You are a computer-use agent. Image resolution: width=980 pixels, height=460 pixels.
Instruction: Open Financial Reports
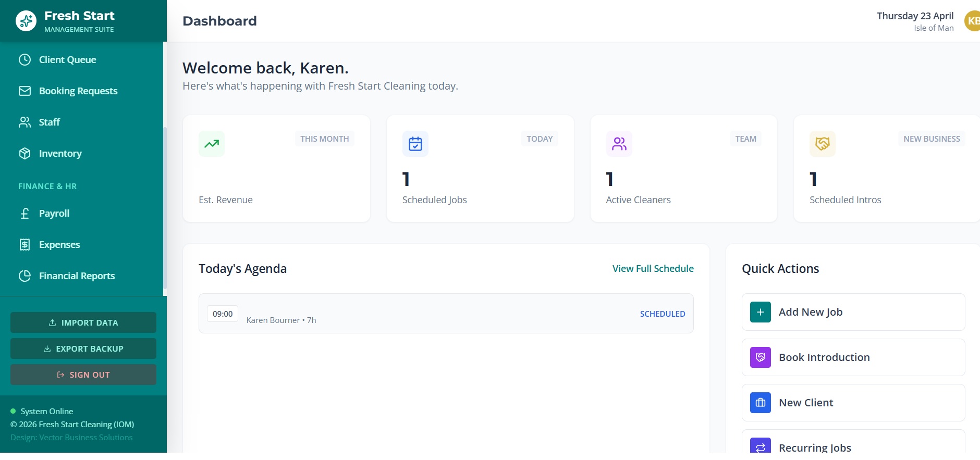click(x=82, y=276)
